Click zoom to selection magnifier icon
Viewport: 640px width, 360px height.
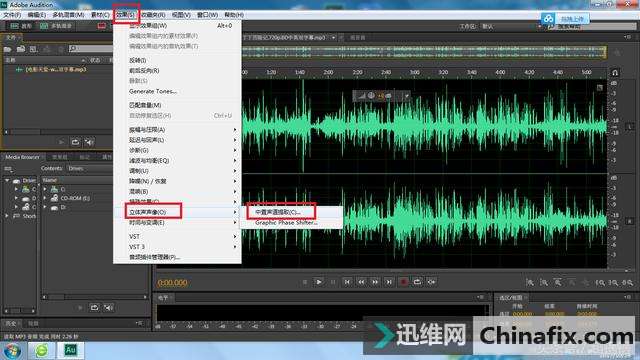click(x=628, y=282)
